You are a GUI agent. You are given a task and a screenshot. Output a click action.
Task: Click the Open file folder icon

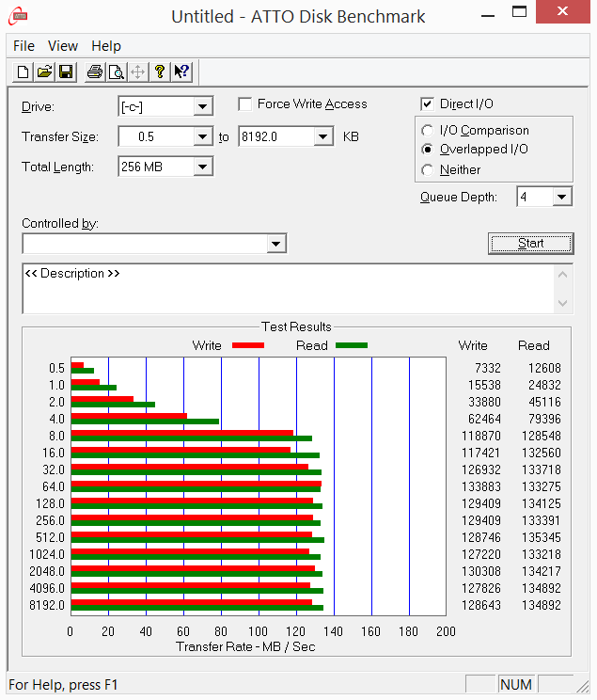pos(44,72)
